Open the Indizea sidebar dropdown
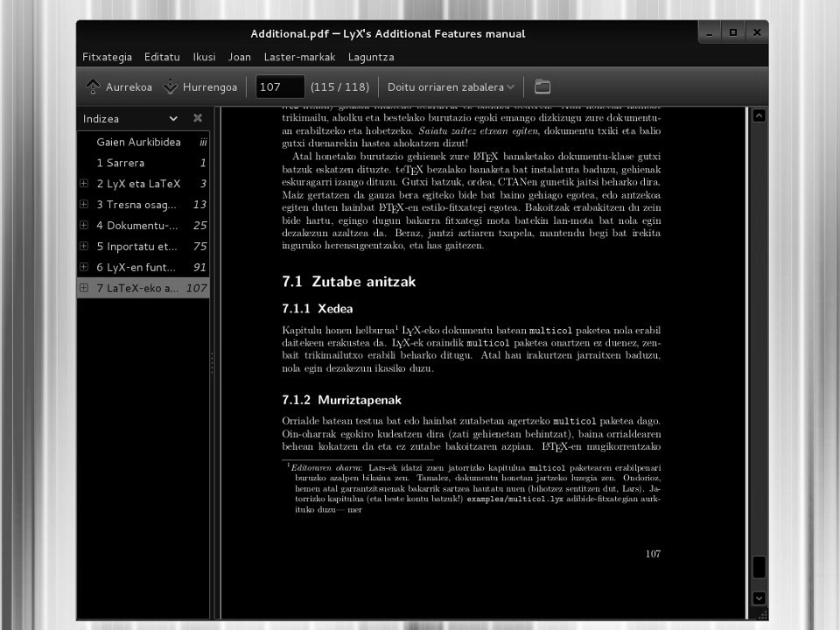Screen dimensions: 840x630 tap(173, 118)
